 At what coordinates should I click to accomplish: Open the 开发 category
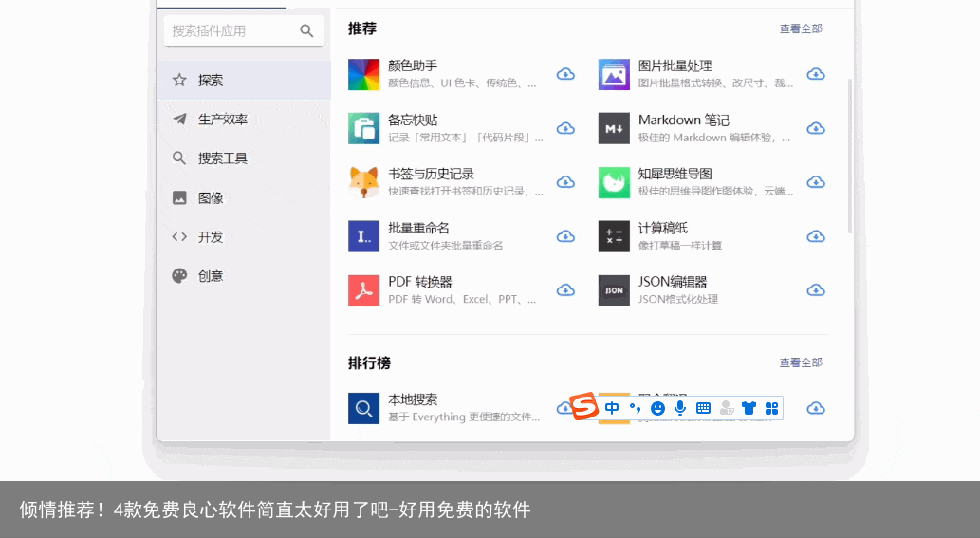coord(211,237)
